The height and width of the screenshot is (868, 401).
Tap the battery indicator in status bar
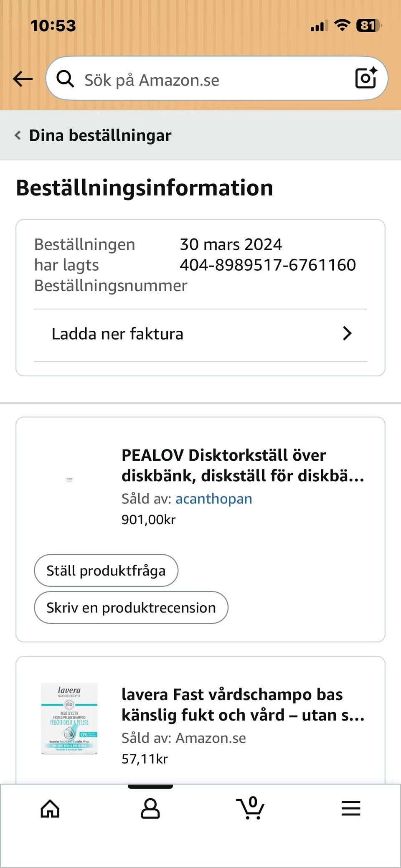pos(368,26)
